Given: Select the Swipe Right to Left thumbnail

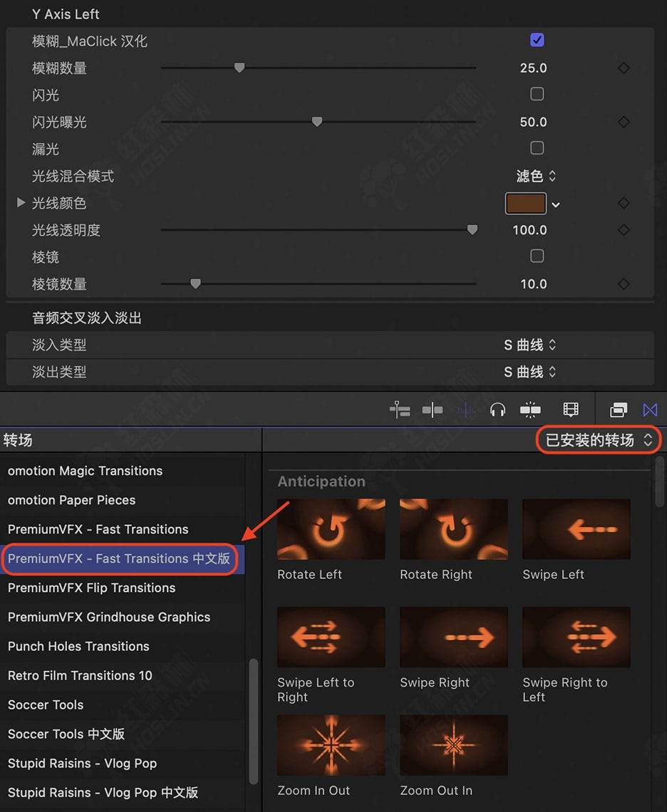Looking at the screenshot, I should pos(576,637).
